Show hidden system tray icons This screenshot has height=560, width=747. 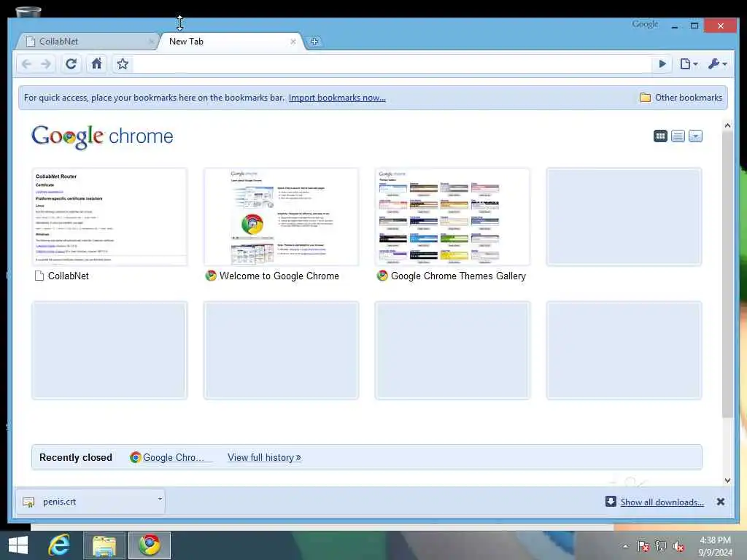point(625,546)
